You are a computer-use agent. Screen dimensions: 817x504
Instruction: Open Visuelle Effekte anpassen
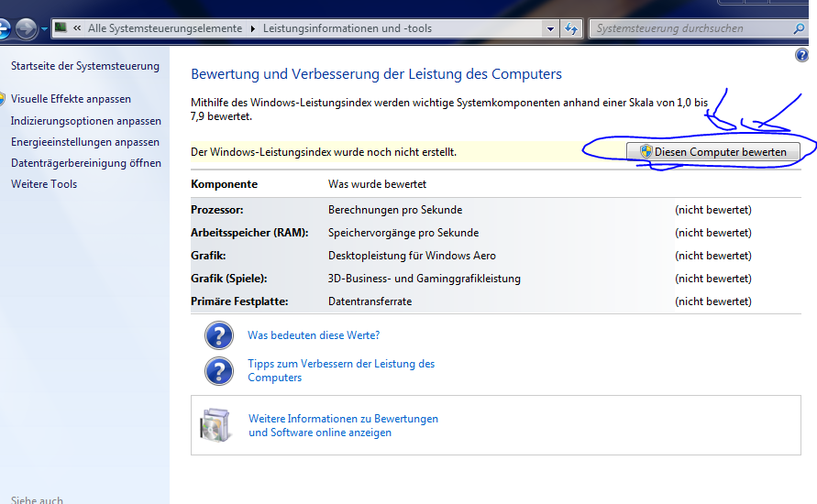tap(71, 99)
